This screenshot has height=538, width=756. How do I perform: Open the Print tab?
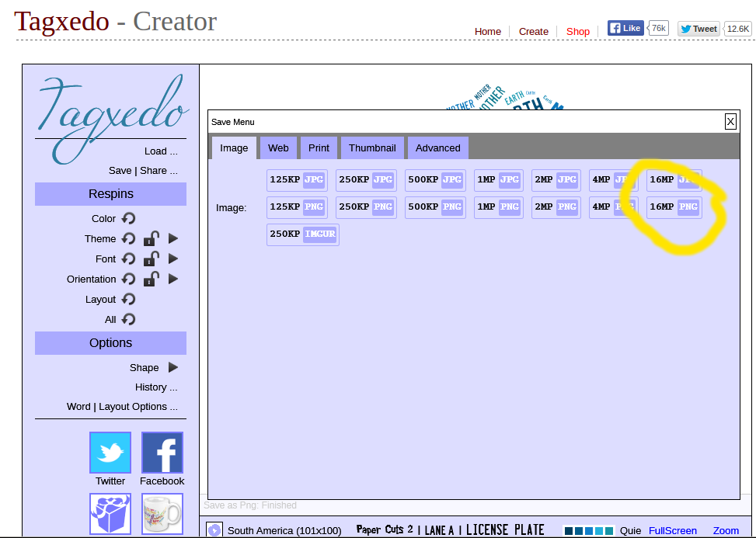pos(319,148)
